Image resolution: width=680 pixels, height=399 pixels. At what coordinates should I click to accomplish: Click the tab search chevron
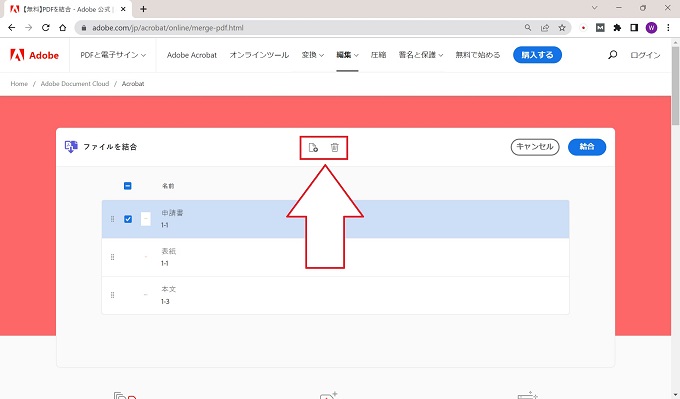[x=594, y=8]
